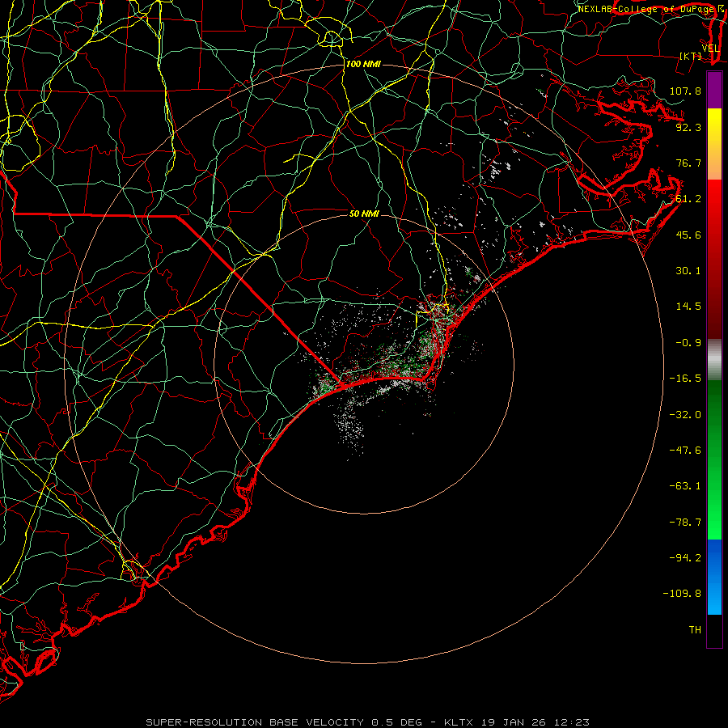Image resolution: width=728 pixels, height=728 pixels.
Task: Click the -94.2 velocity scale value
Action: click(x=685, y=558)
